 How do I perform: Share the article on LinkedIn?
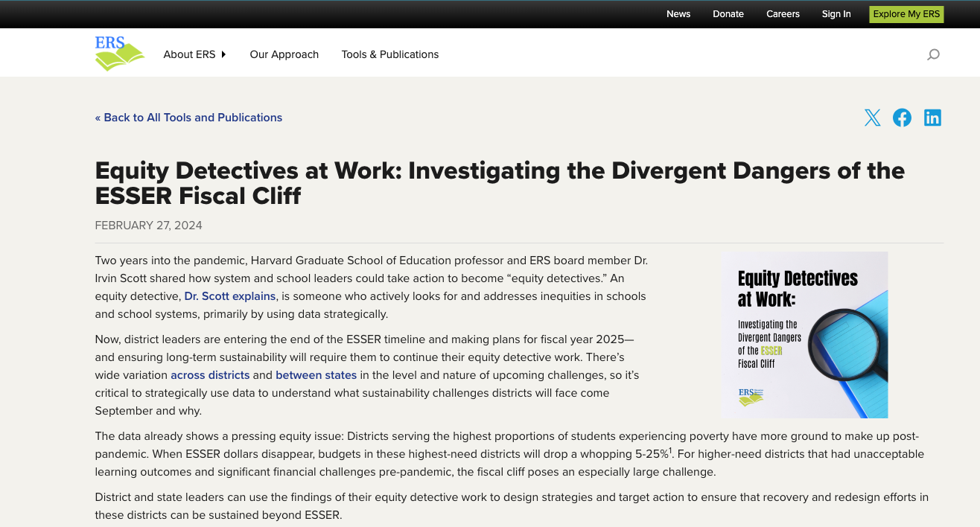(x=932, y=117)
